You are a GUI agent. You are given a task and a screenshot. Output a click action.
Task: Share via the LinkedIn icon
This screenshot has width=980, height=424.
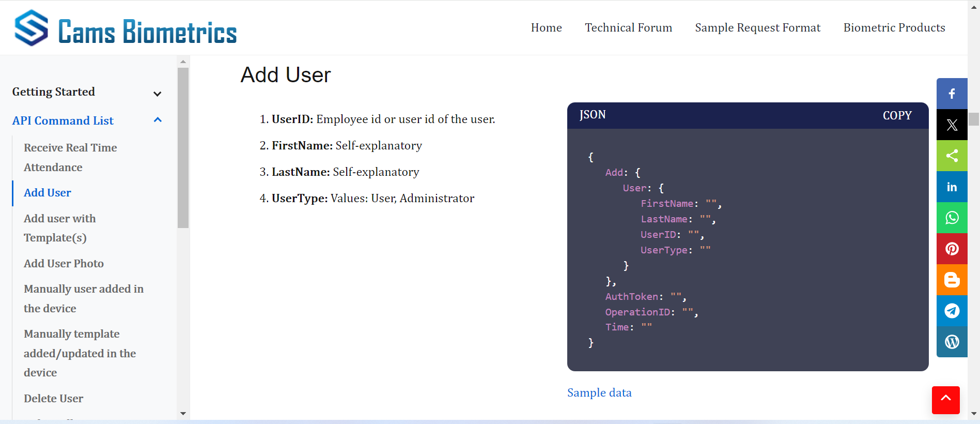[952, 187]
